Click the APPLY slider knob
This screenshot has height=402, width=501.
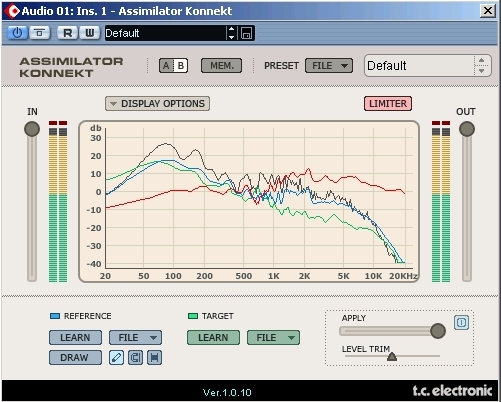click(x=438, y=331)
